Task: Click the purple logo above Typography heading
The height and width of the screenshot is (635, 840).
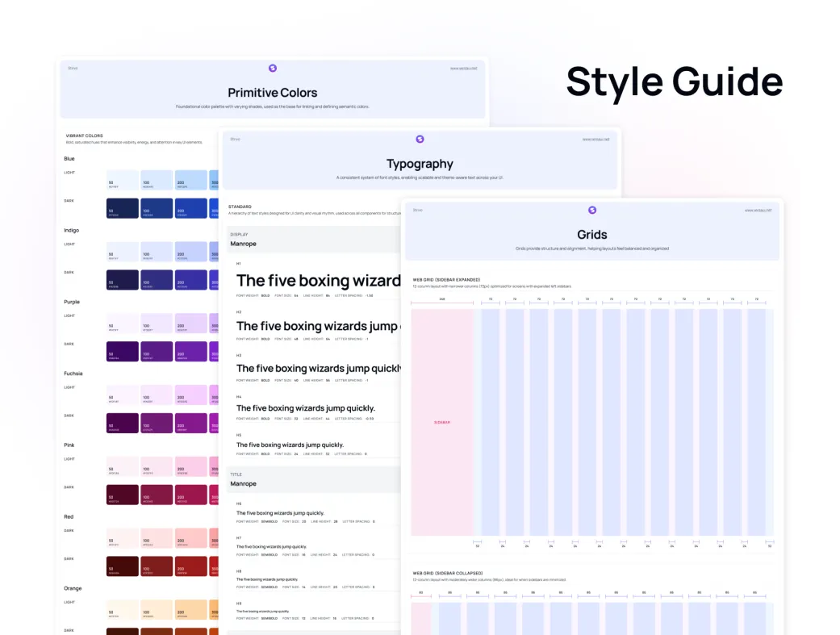Action: [420, 140]
